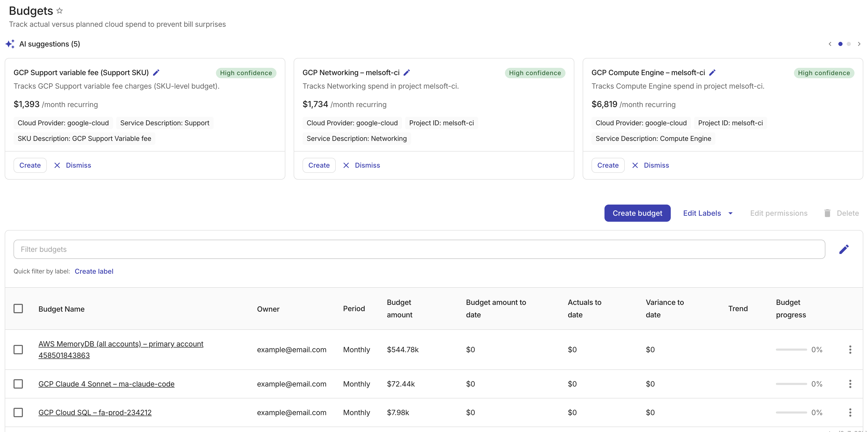Click into the Filter budgets field
The height and width of the screenshot is (432, 868).
(x=419, y=249)
